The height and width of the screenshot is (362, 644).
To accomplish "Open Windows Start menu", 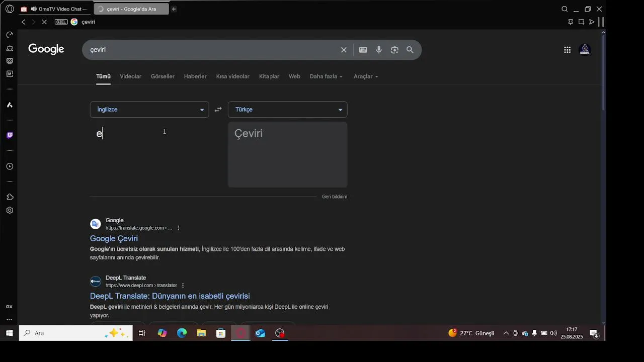I will point(9,333).
